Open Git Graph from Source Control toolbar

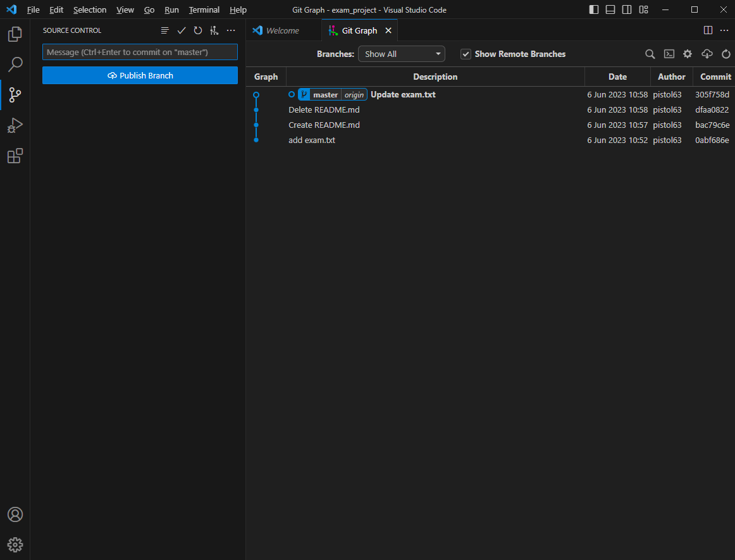214,30
